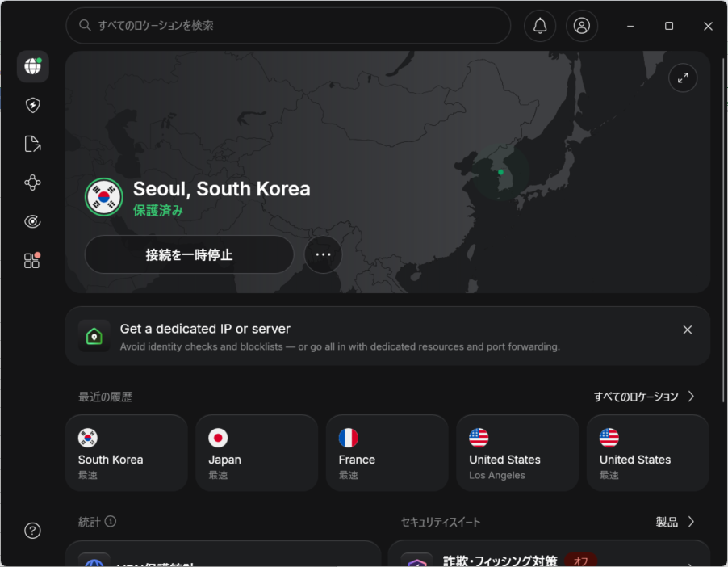Open the file share icon in sidebar

click(32, 144)
